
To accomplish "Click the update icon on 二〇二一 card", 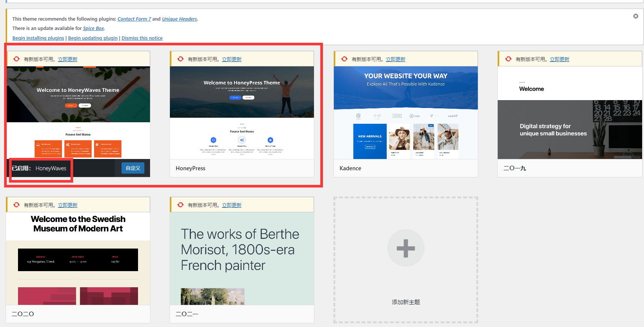I will pos(180,205).
